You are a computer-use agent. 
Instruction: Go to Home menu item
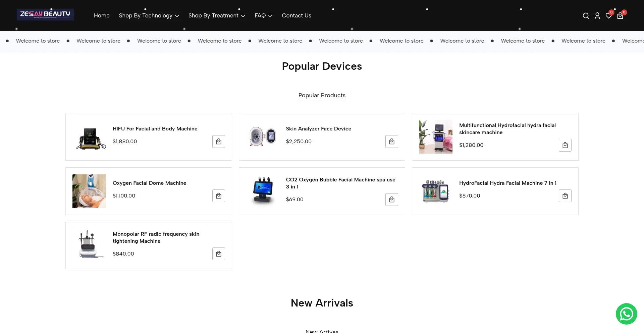tap(102, 15)
